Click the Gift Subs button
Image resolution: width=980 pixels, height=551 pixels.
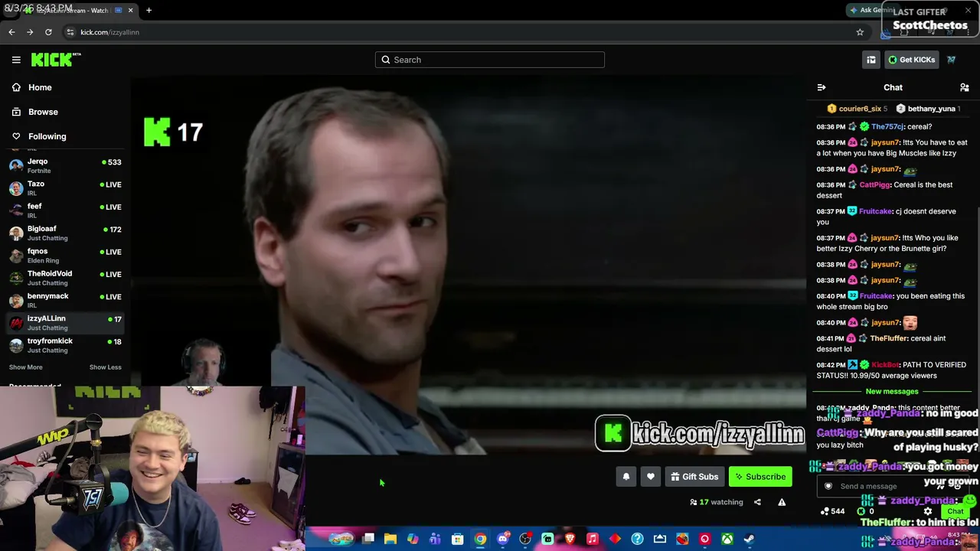click(694, 477)
